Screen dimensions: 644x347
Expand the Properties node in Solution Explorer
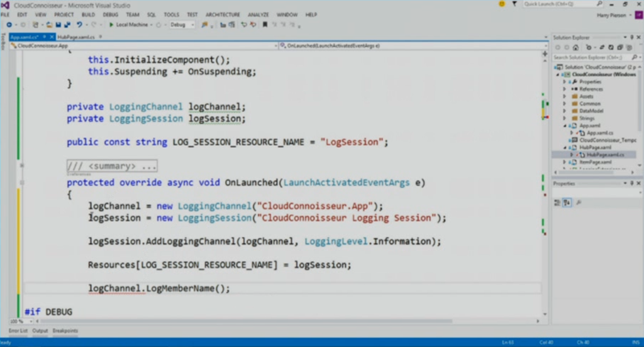(x=564, y=82)
